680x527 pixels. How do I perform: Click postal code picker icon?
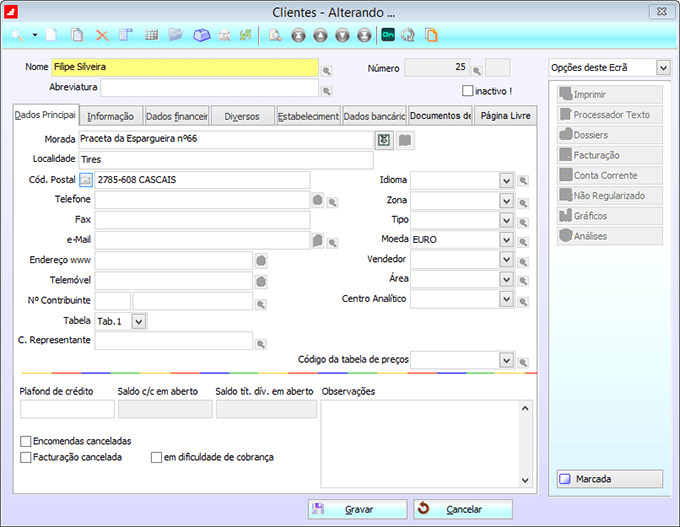(x=86, y=180)
